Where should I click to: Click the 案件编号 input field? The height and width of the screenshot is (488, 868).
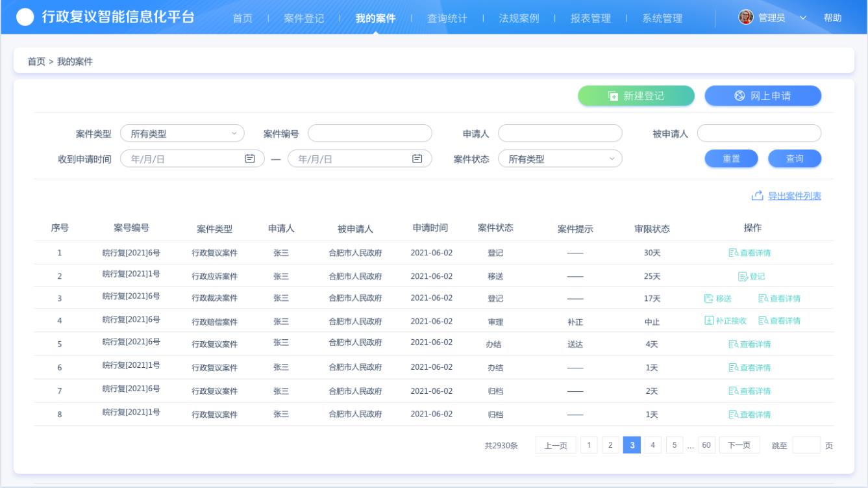tap(369, 134)
